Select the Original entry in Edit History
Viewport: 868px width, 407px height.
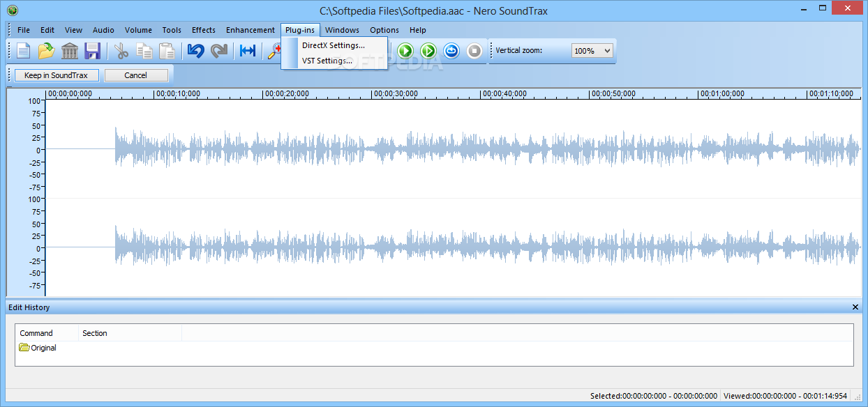pyautogui.click(x=38, y=348)
